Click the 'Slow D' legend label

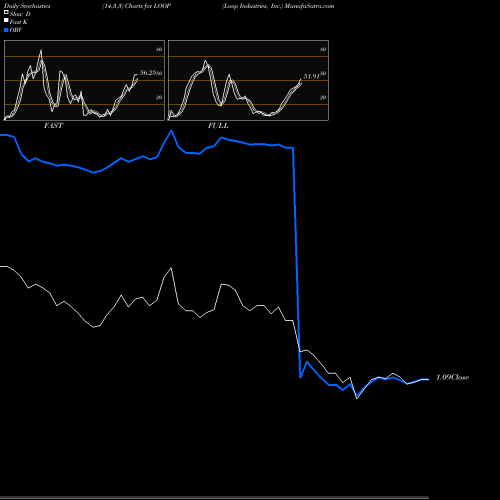click(x=20, y=14)
